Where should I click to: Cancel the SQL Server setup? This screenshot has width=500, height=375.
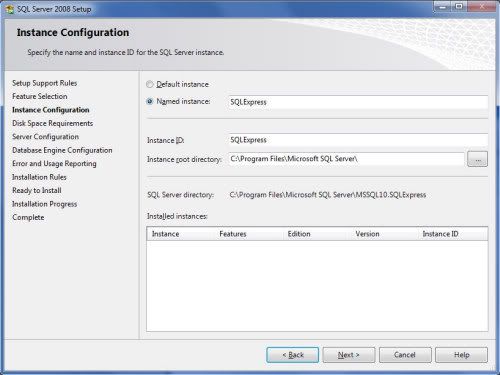tap(405, 355)
